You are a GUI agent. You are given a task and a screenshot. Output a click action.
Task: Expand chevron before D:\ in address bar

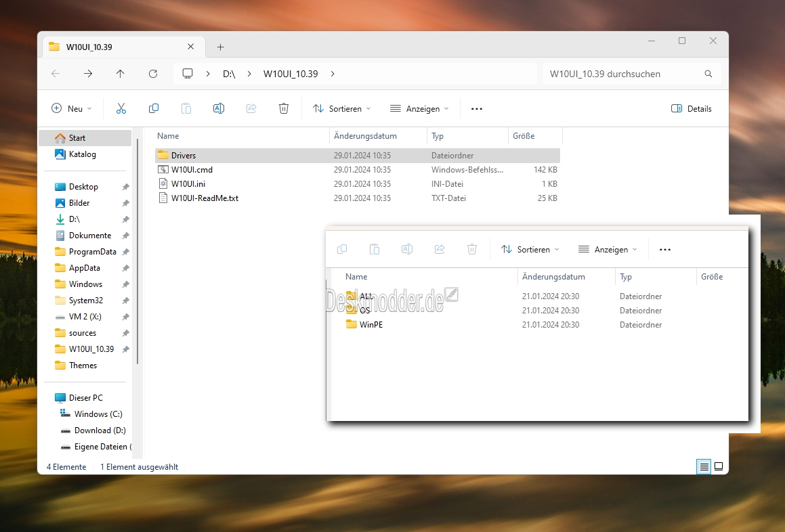pos(208,74)
